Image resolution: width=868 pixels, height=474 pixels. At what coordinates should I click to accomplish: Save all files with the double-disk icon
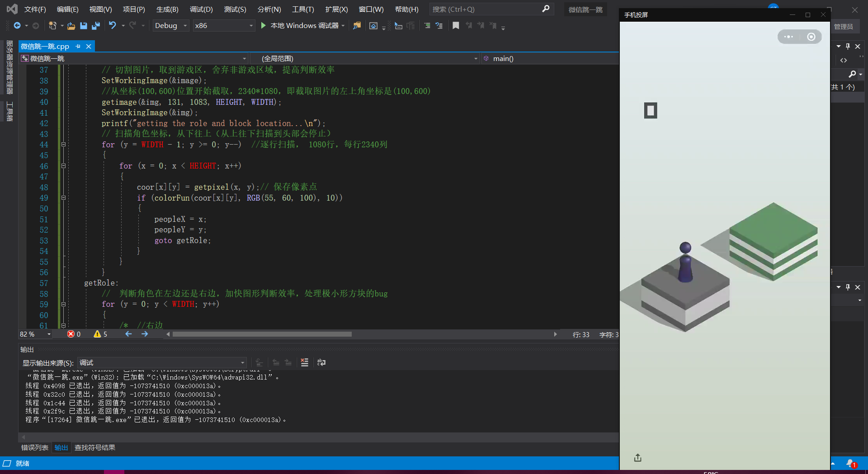[x=96, y=26]
